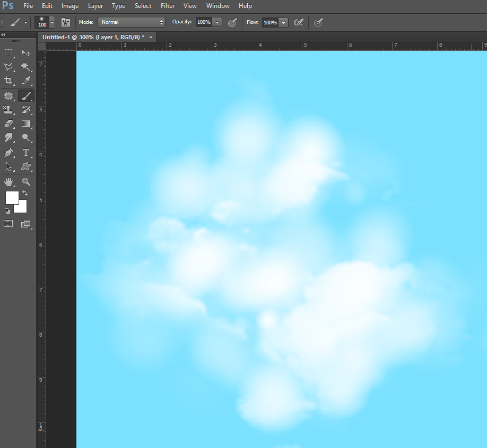Select the Gradient tool

pos(26,124)
